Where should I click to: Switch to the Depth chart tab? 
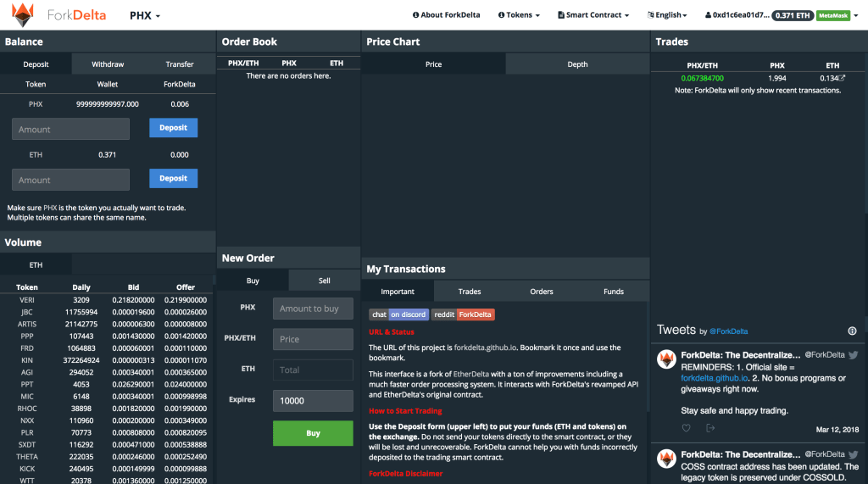pyautogui.click(x=577, y=64)
